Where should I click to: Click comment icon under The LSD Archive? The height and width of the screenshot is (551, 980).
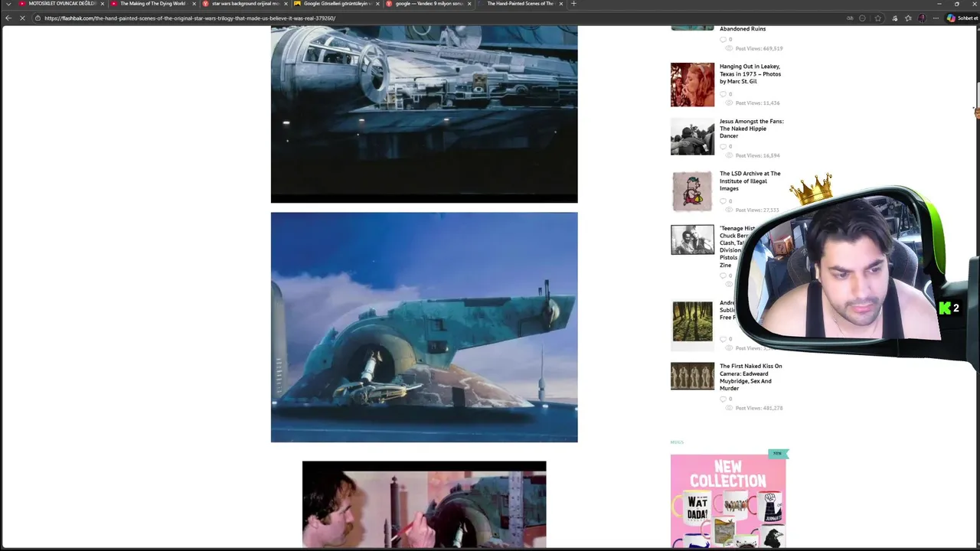coord(723,201)
